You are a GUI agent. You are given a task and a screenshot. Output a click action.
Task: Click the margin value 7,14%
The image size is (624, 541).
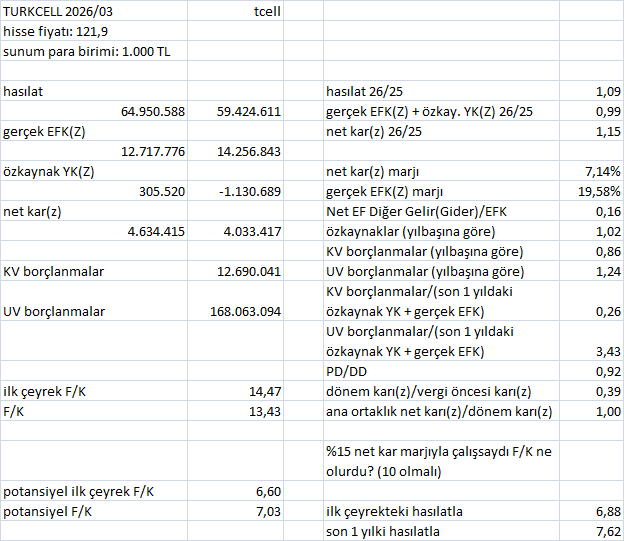[591, 171]
